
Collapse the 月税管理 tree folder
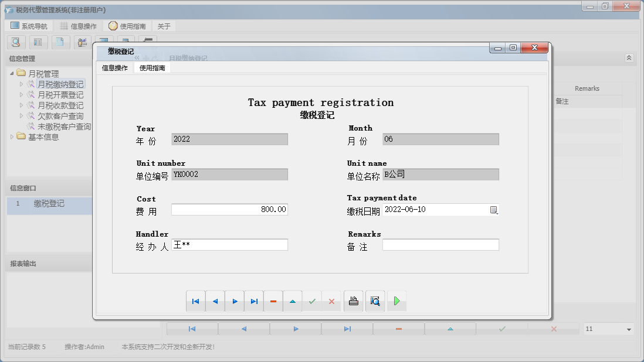(x=13, y=74)
